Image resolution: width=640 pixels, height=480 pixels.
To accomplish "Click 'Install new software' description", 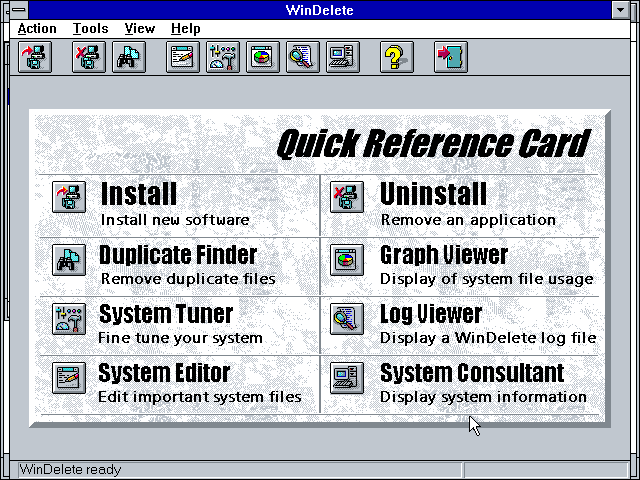I will [175, 220].
